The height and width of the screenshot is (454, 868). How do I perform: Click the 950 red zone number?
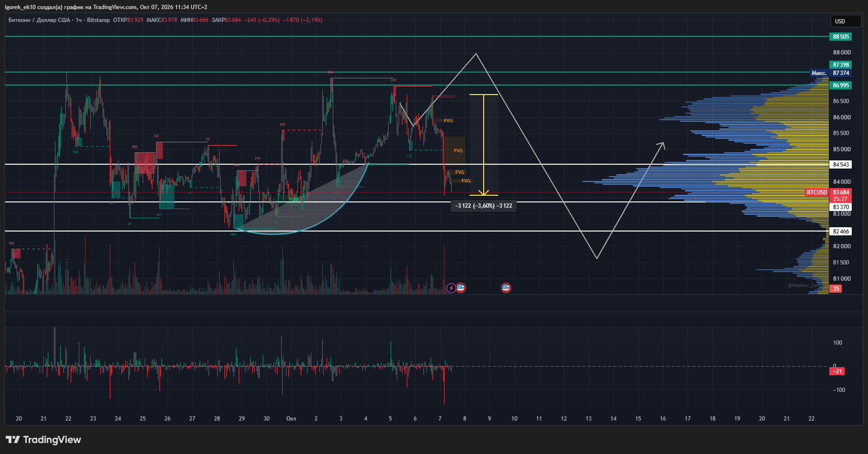135,147
